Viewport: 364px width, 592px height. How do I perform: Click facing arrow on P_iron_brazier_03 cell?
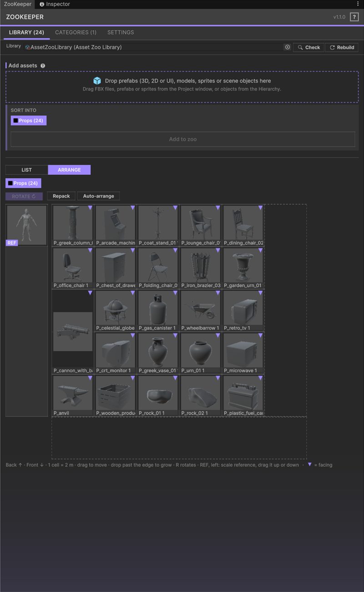point(218,250)
